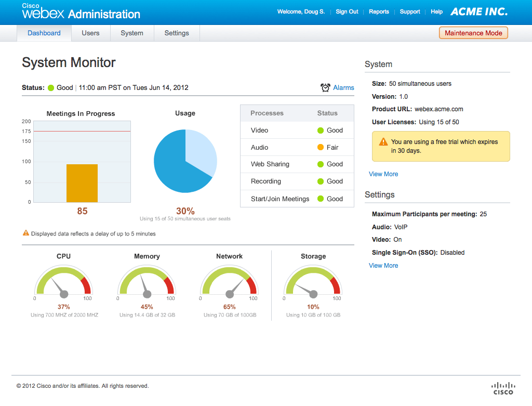Click the Cisco logo in footer

tap(502, 388)
